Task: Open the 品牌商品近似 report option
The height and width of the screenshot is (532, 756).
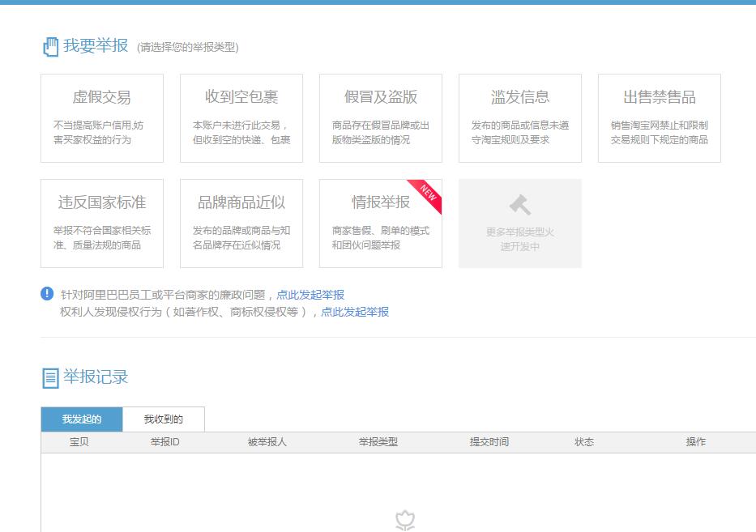Action: click(241, 223)
